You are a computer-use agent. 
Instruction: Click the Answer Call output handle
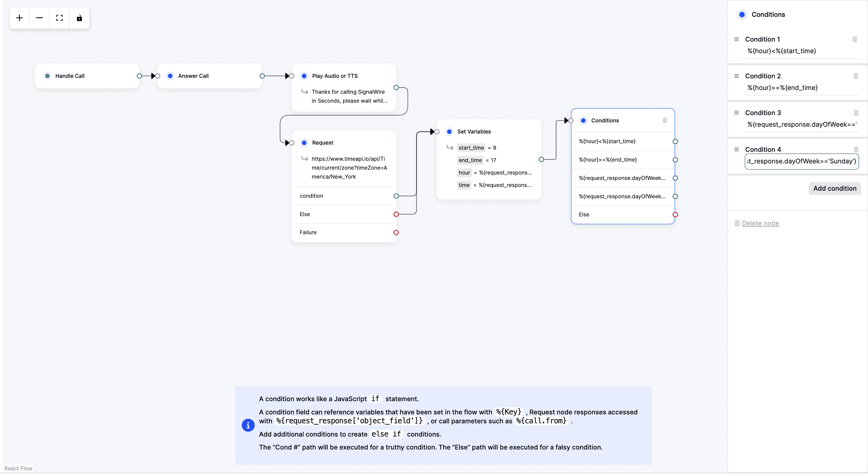tap(262, 76)
